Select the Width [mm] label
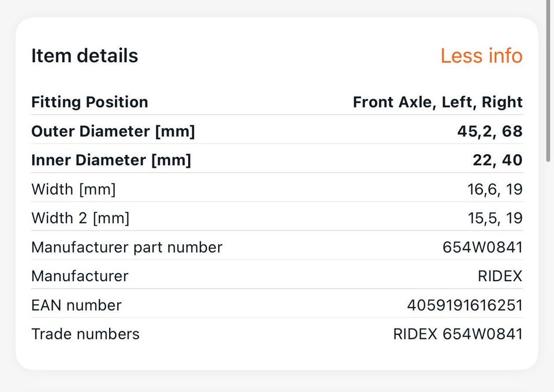Screen dimensions: 554x392 click(73, 189)
